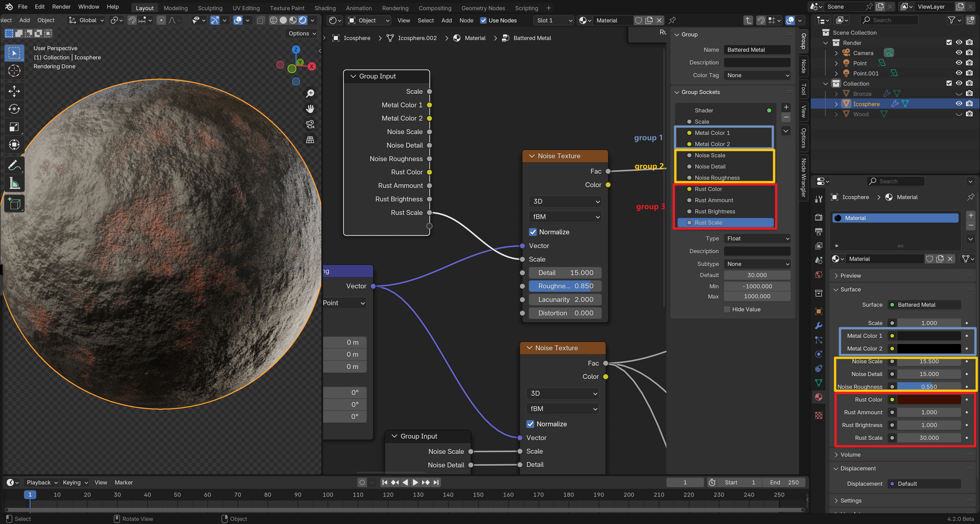
Task: Open the Modifiers wrench properties tab
Action: point(819,326)
